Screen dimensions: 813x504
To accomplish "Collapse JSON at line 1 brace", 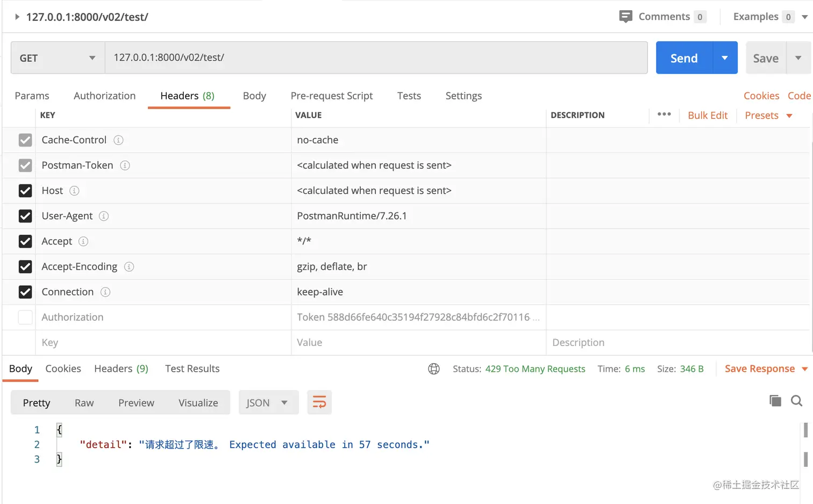I will point(59,430).
